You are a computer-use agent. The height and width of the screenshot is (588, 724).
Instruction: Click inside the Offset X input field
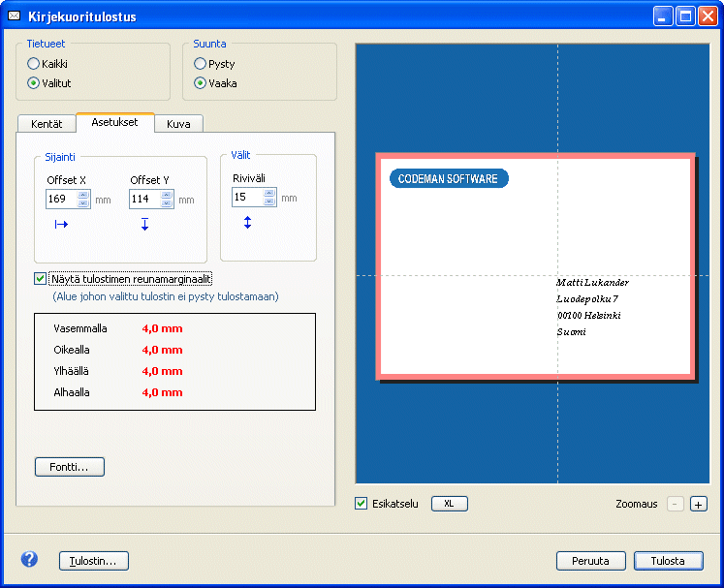[x=60, y=200]
